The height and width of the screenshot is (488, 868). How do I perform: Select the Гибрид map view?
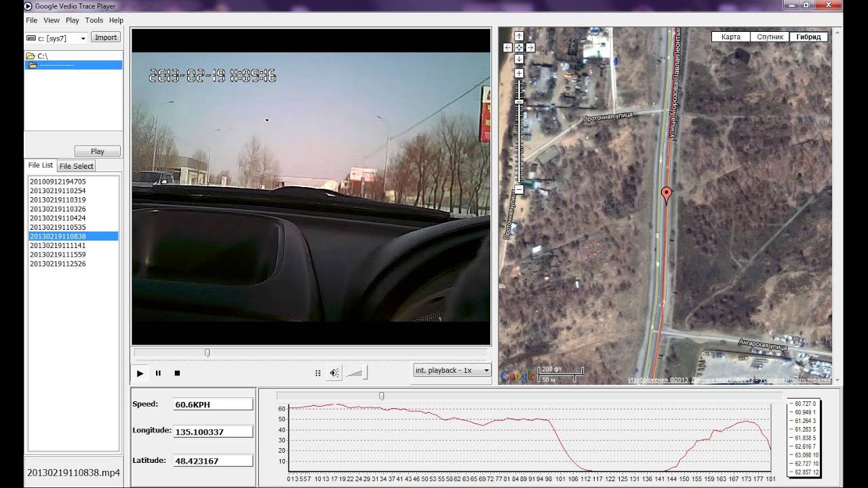[808, 37]
